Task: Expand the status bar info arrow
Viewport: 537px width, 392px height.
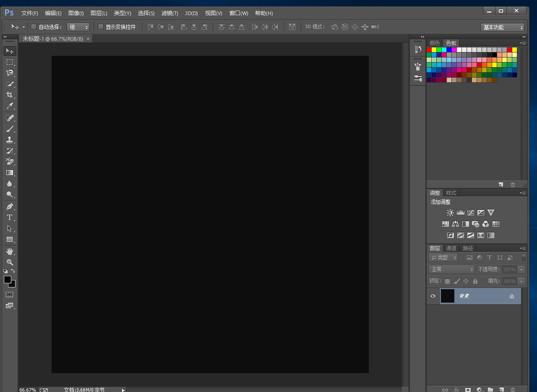Action: click(123, 390)
